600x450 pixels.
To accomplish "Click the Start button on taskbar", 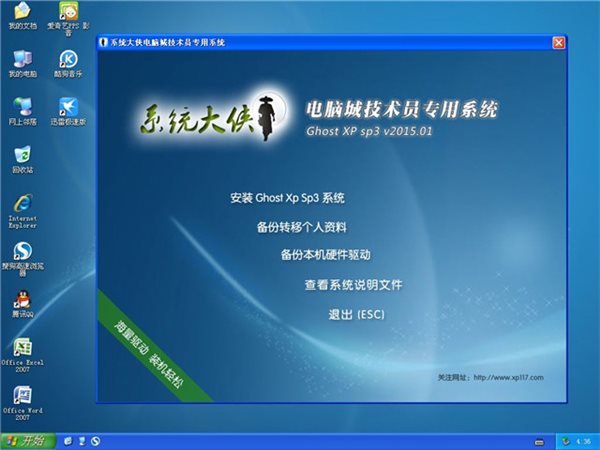I will tap(28, 441).
